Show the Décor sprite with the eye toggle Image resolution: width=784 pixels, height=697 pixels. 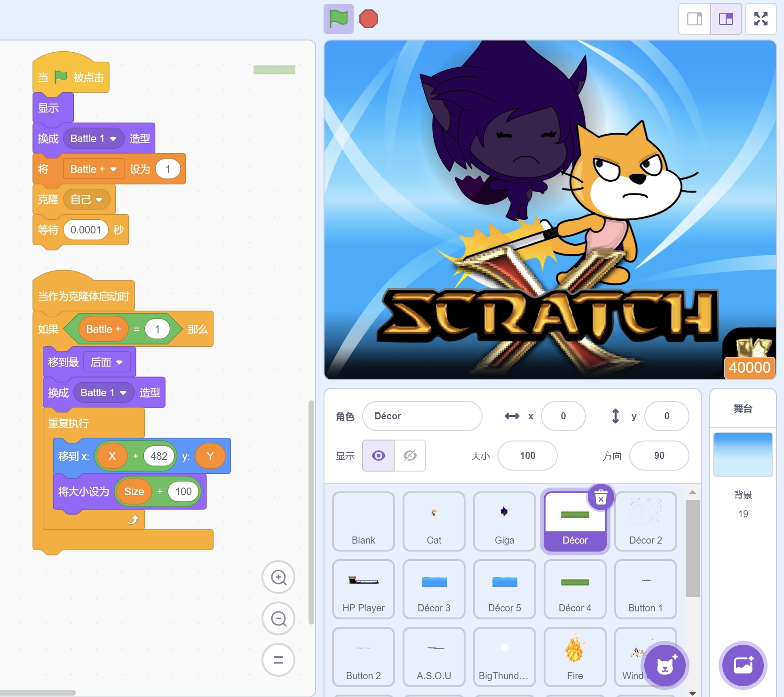click(378, 456)
